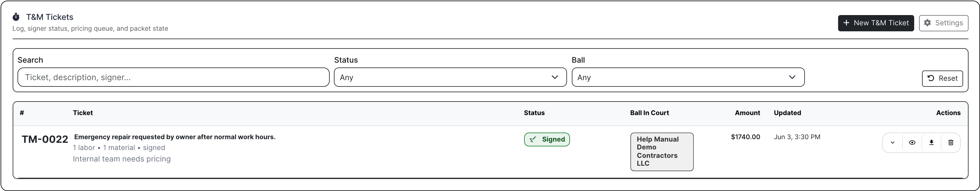Create a New T&M Ticket
The height and width of the screenshot is (191, 980).
(x=876, y=23)
